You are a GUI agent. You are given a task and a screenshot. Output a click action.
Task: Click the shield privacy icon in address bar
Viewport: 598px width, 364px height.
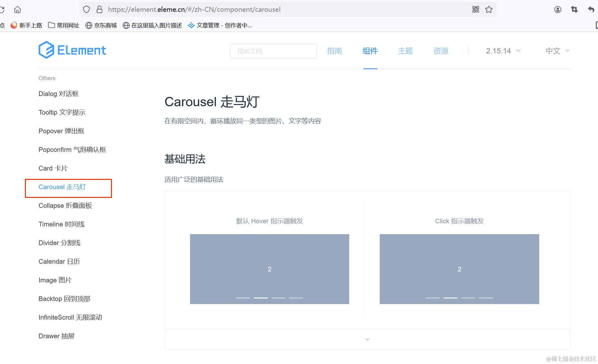point(86,9)
